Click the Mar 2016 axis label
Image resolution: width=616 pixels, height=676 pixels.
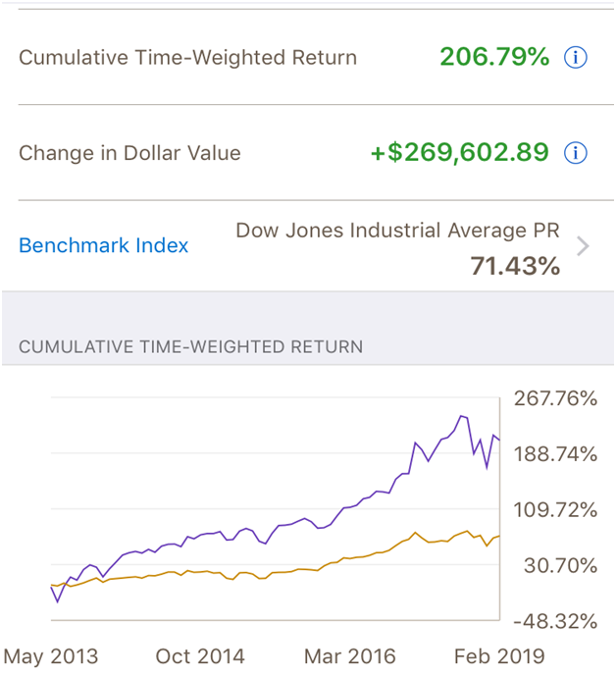tap(349, 656)
